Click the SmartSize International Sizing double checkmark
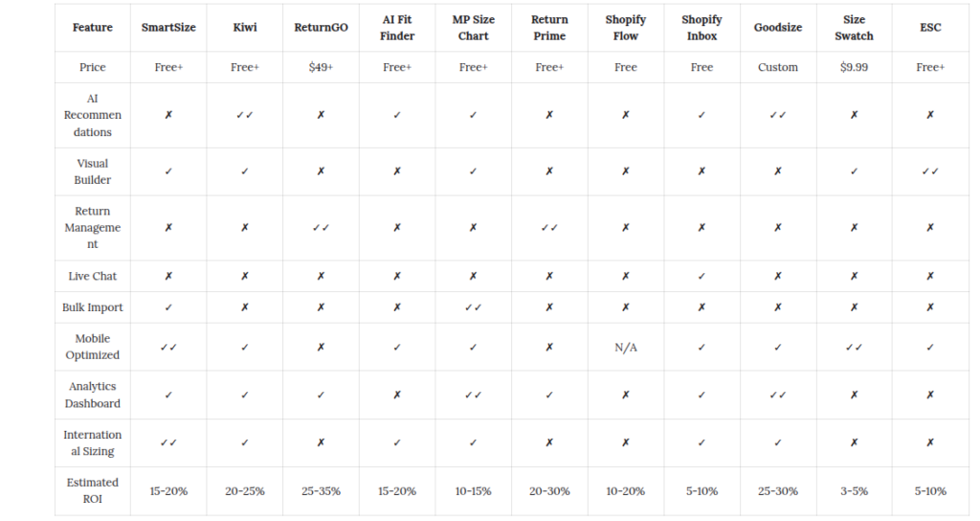The image size is (980, 521). tap(168, 442)
